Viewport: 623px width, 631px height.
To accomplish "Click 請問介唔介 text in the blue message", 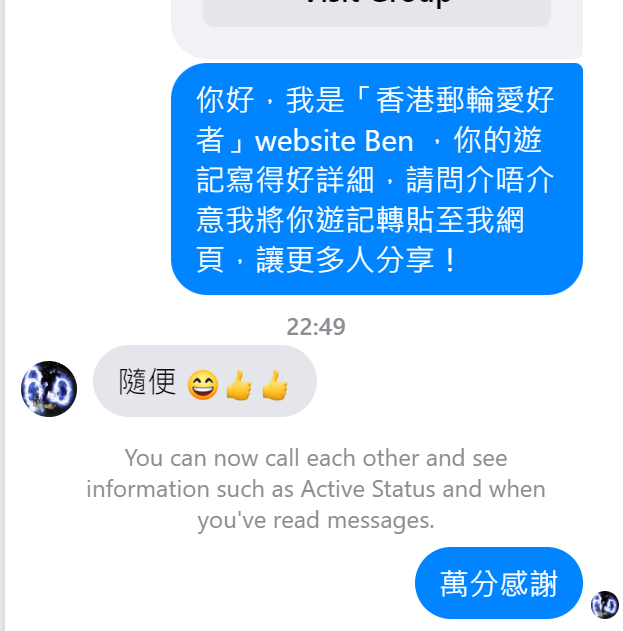I will [x=480, y=179].
